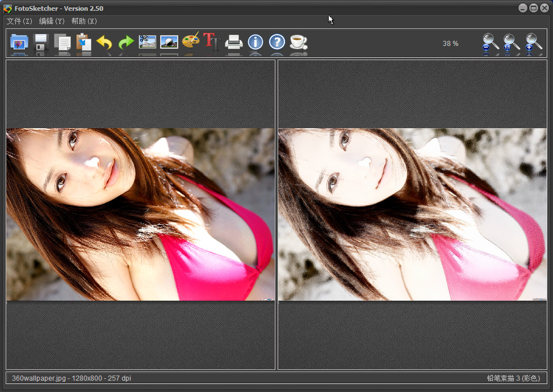
Task: Copy the result with the copy pages icon
Action: [x=62, y=43]
